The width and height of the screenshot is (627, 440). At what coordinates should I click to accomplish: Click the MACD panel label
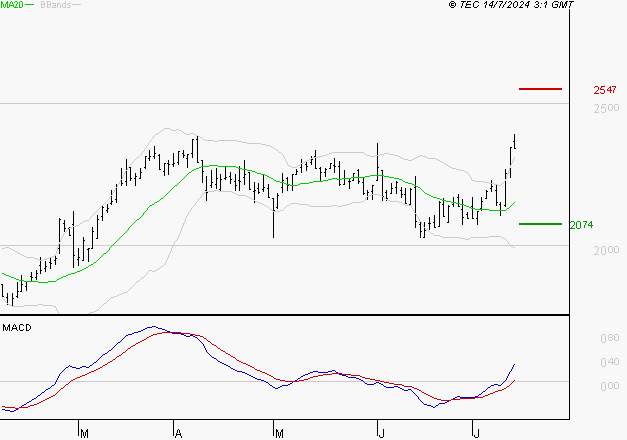17,328
